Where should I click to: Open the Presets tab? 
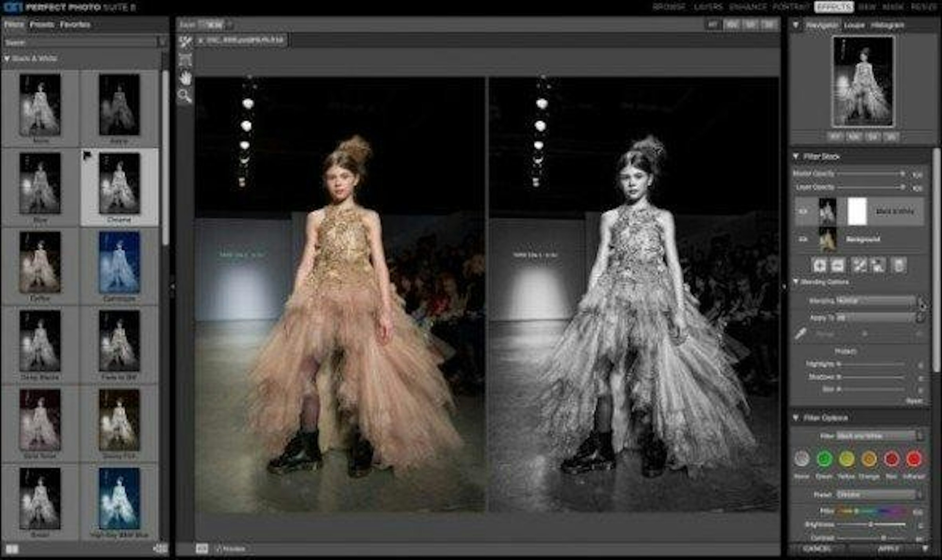coord(42,25)
